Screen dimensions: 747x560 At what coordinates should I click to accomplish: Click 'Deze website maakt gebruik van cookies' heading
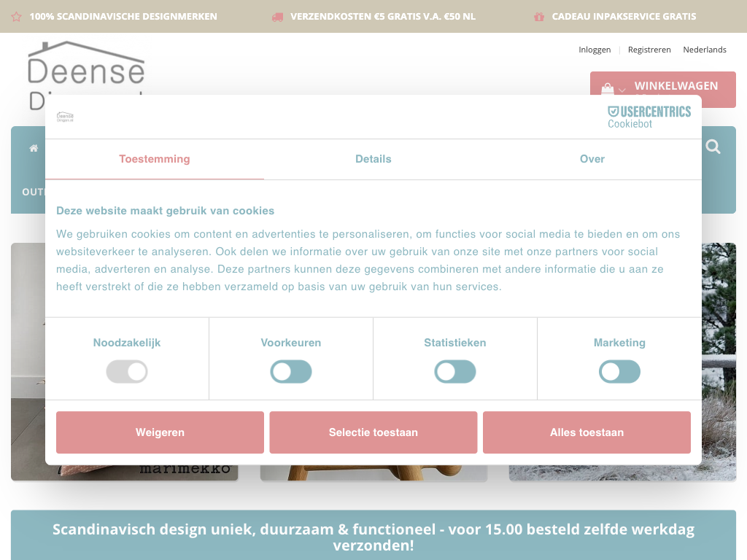166,211
